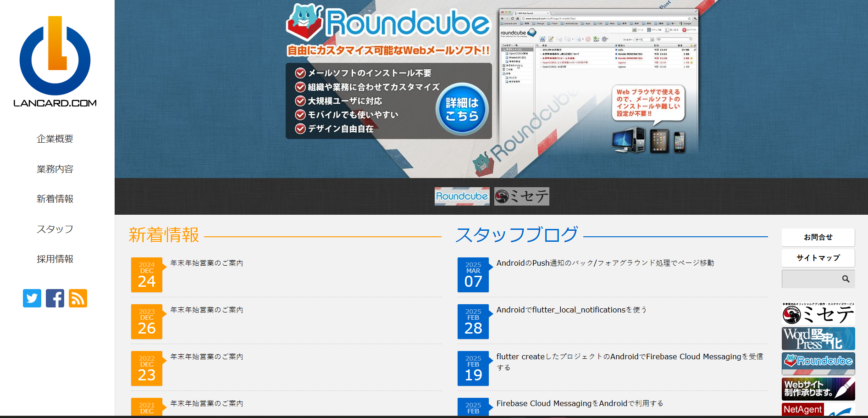Click the 詳細はこちら round blue button
Screen dimensions: 868x418
coord(462,109)
